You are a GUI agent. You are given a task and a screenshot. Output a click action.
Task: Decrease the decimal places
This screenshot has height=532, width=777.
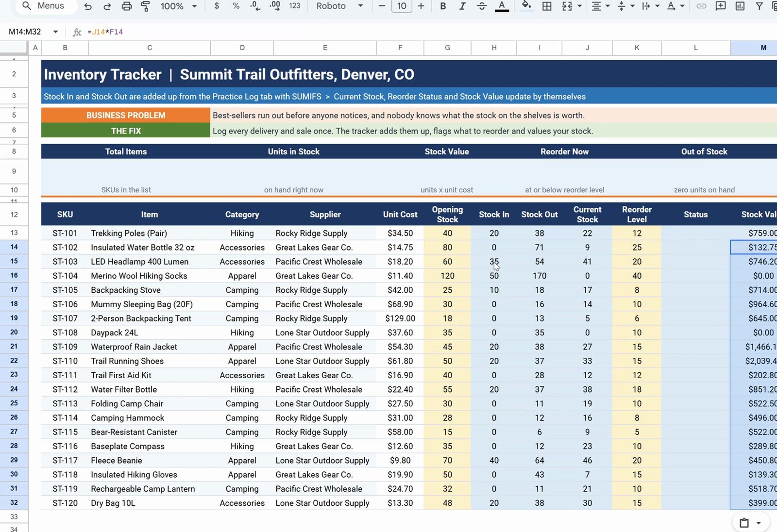tap(255, 6)
